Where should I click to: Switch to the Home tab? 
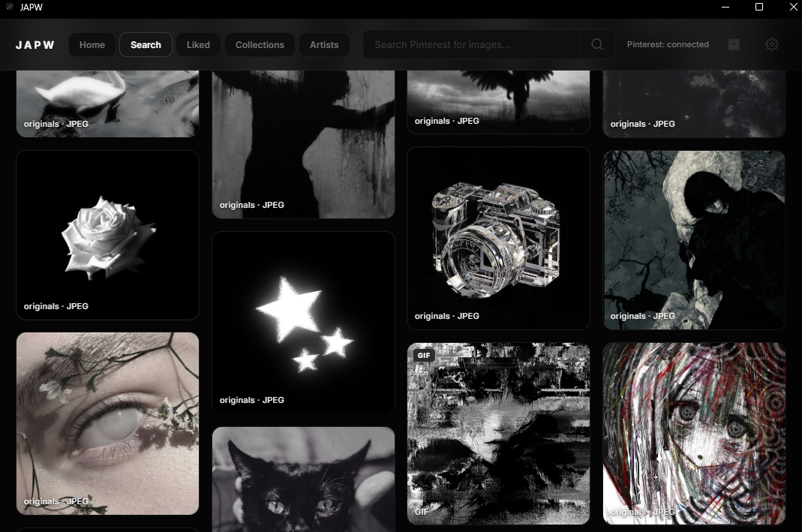coord(92,44)
